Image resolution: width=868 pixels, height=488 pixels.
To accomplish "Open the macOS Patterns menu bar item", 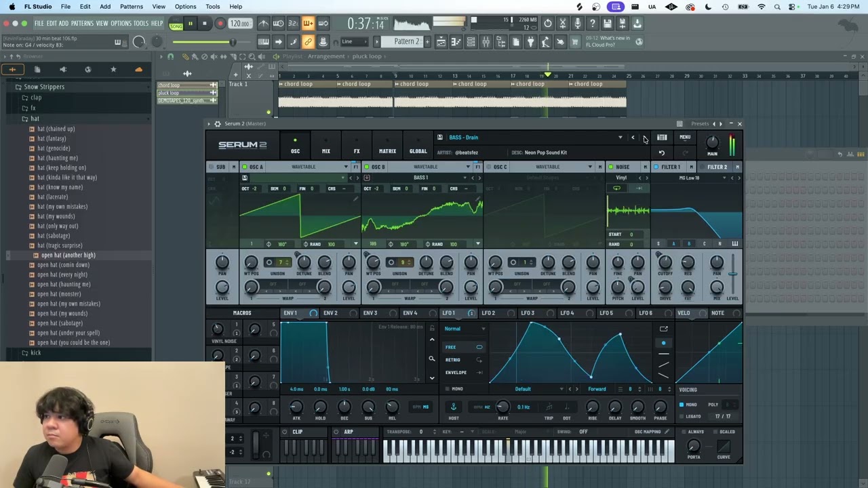I will [132, 7].
